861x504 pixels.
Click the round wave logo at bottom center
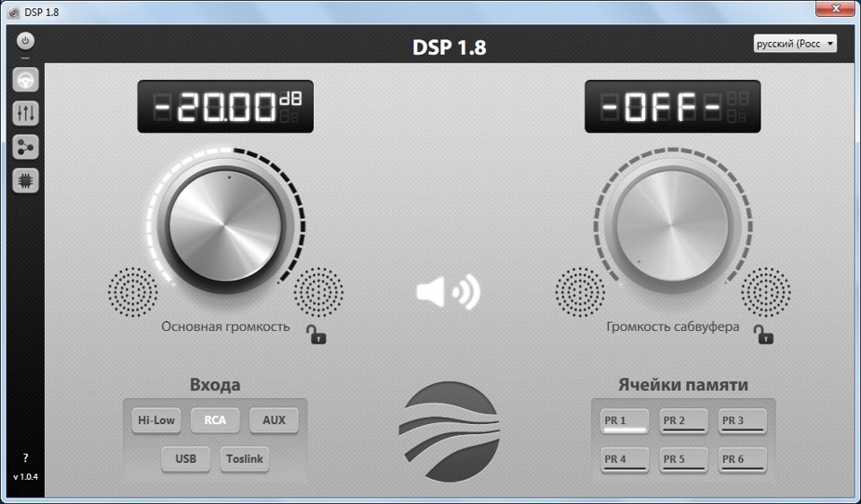point(448,432)
